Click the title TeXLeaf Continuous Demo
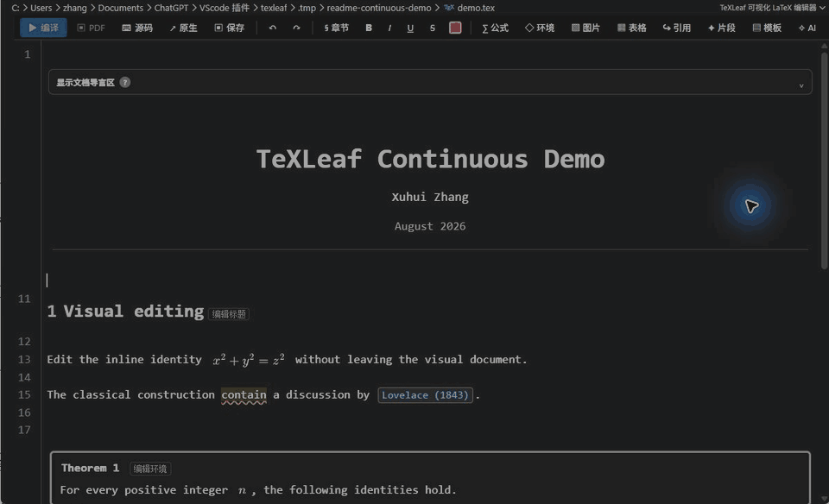The height and width of the screenshot is (504, 829). coord(430,159)
